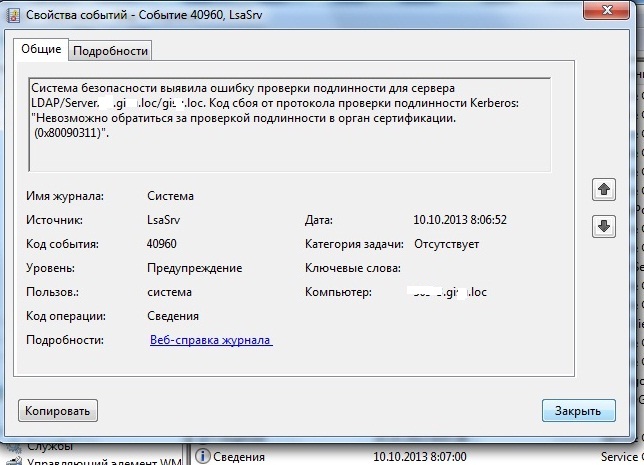Click the Пользов.: label
Image resolution: width=644 pixels, height=465 pixels.
coord(53,292)
